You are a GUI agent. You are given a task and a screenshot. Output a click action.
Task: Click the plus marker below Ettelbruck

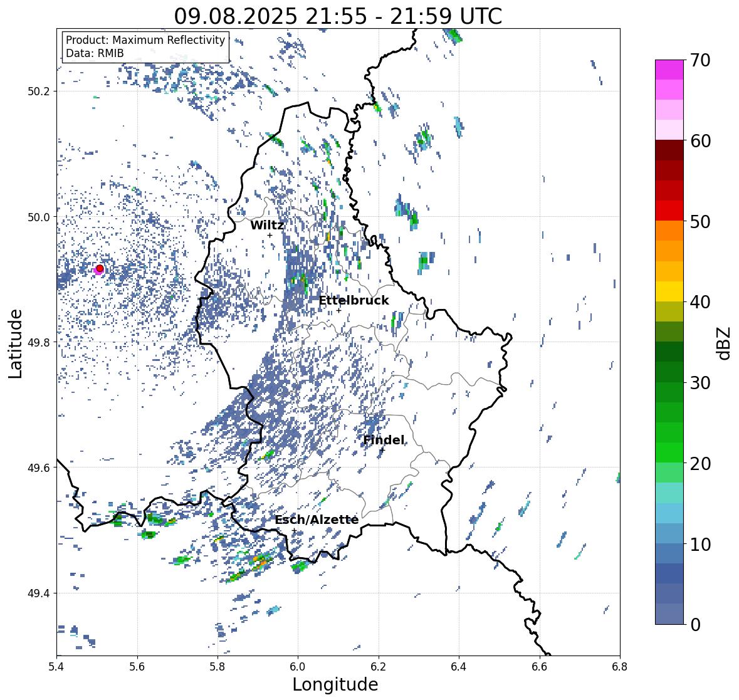coord(339,310)
